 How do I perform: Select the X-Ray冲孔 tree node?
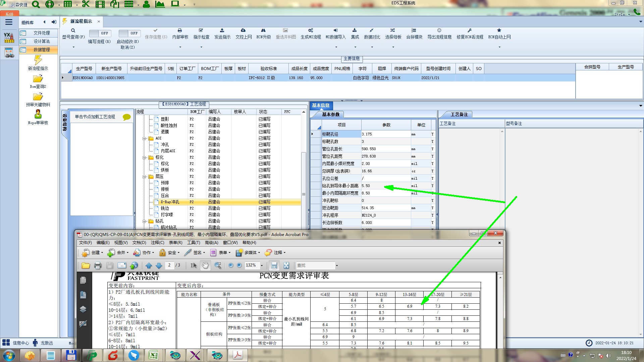(x=170, y=202)
